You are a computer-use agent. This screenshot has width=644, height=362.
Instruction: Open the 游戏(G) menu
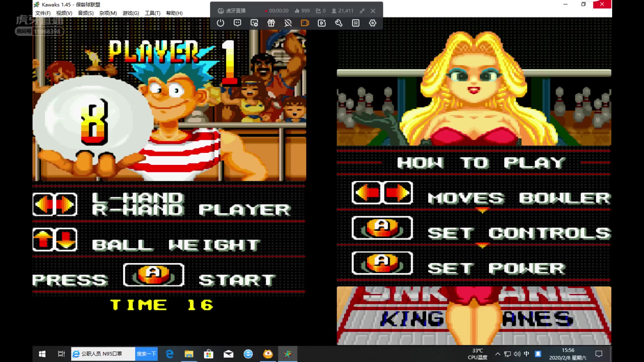tap(131, 13)
